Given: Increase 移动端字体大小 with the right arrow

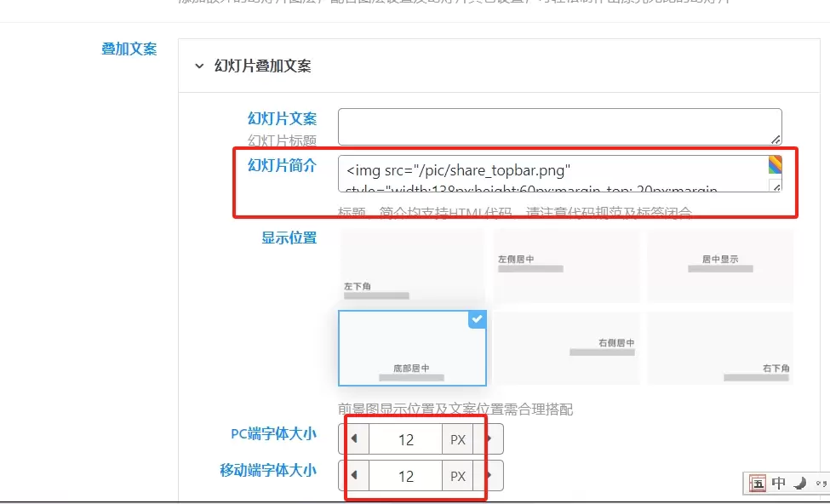Looking at the screenshot, I should point(490,476).
